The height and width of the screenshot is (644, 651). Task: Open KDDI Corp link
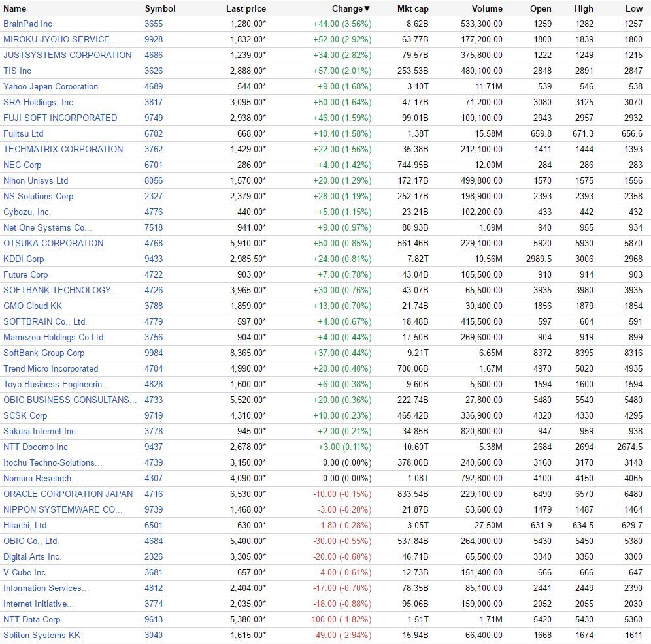pyautogui.click(x=24, y=259)
